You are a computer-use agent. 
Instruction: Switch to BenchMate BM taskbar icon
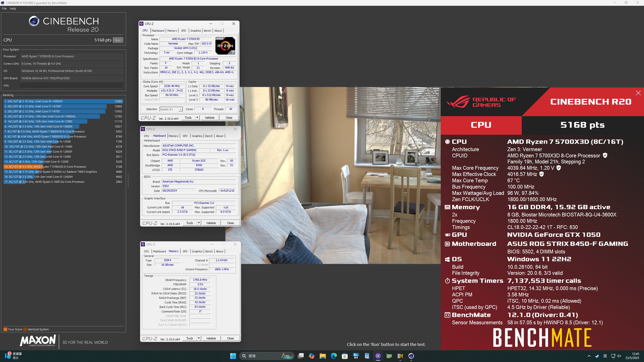click(400, 356)
